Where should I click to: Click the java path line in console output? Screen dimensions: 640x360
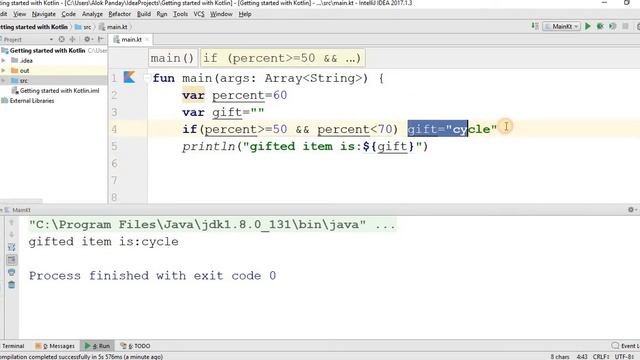click(212, 225)
